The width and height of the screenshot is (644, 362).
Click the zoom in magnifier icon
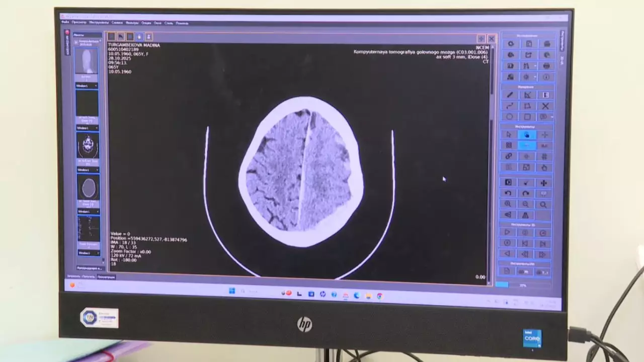point(508,204)
